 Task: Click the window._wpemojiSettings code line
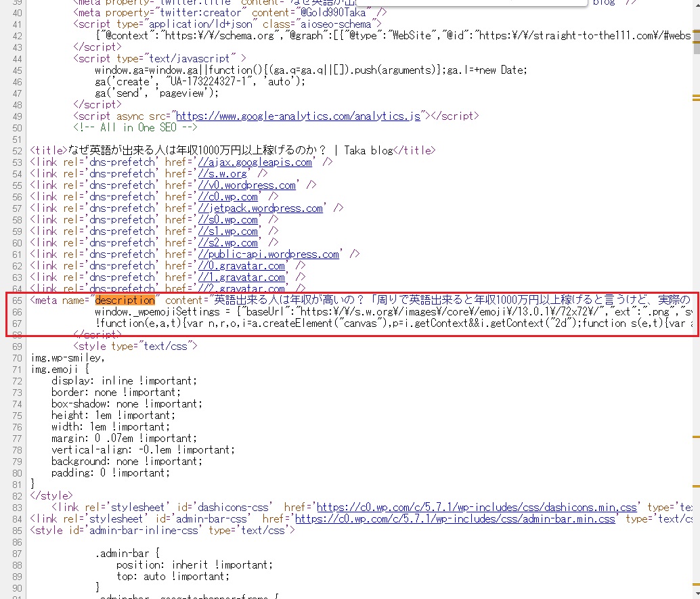(393, 311)
